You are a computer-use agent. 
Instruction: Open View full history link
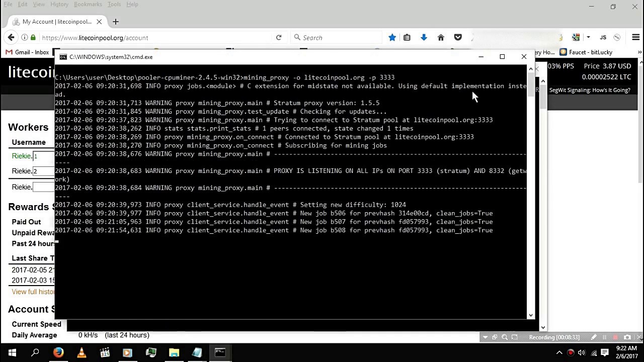(x=33, y=292)
